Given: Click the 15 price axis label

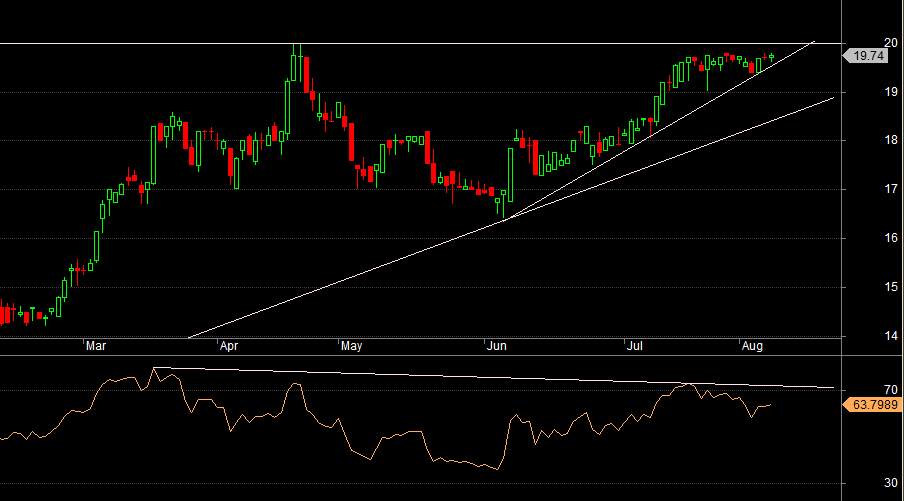Looking at the screenshot, I should pyautogui.click(x=891, y=287).
